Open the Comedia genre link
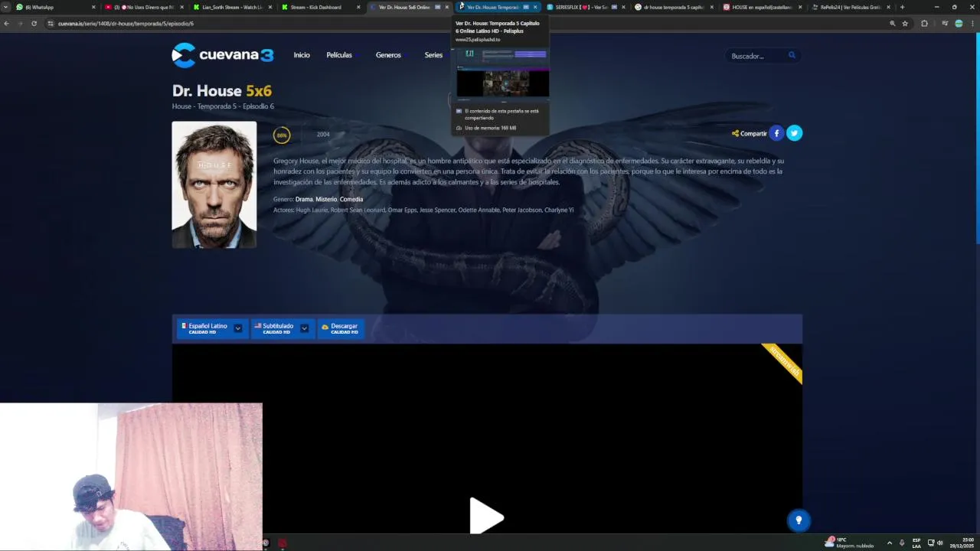 [351, 199]
